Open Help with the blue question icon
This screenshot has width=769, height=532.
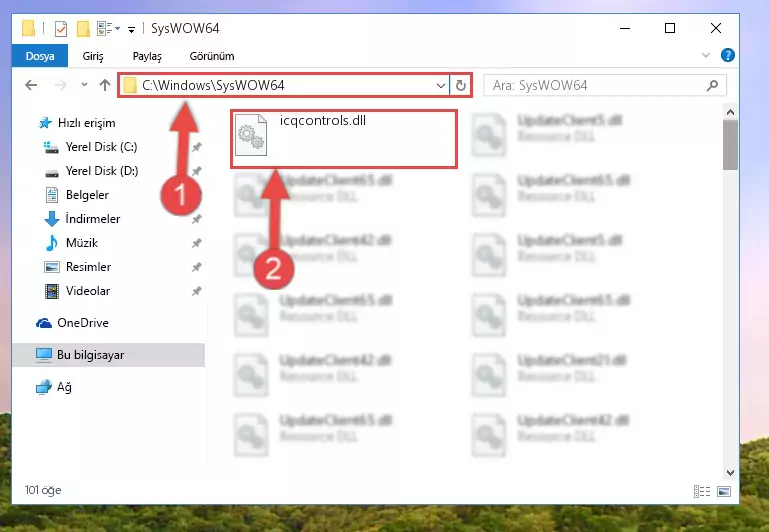[728, 55]
